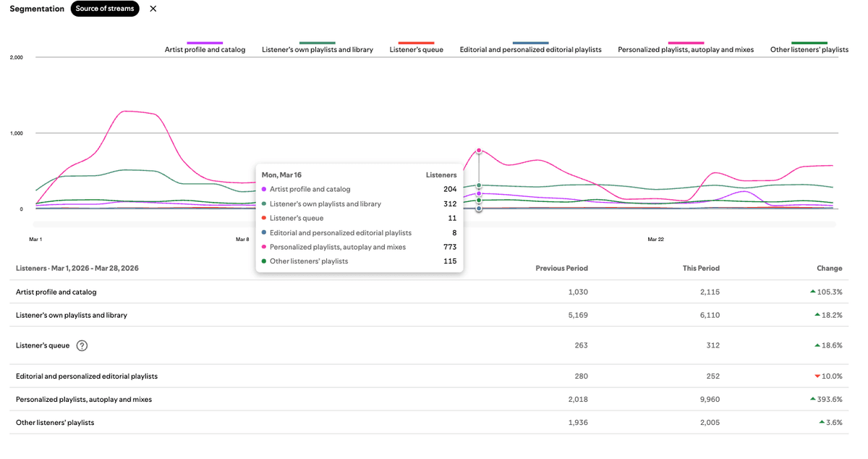
Task: Select Listener's own playlists and library table row label
Action: pos(72,315)
